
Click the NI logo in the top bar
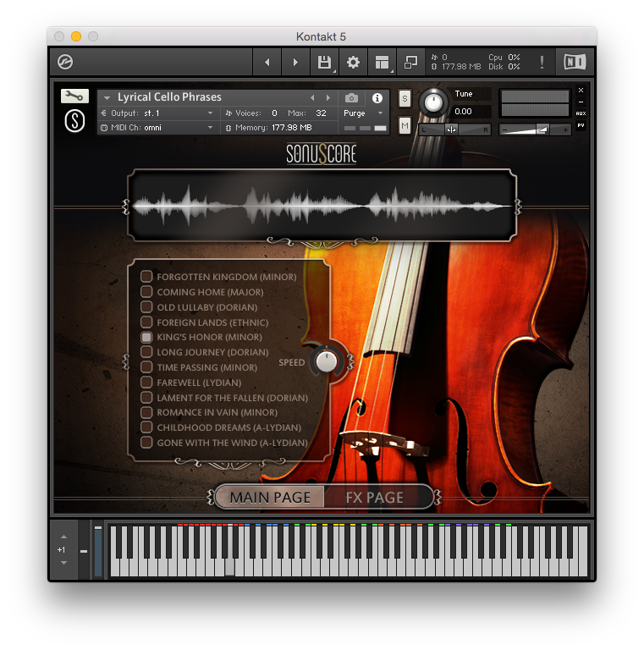pos(575,62)
